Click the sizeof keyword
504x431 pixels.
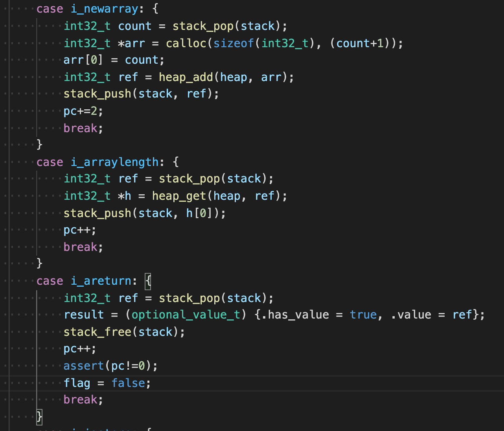pyautogui.click(x=234, y=43)
